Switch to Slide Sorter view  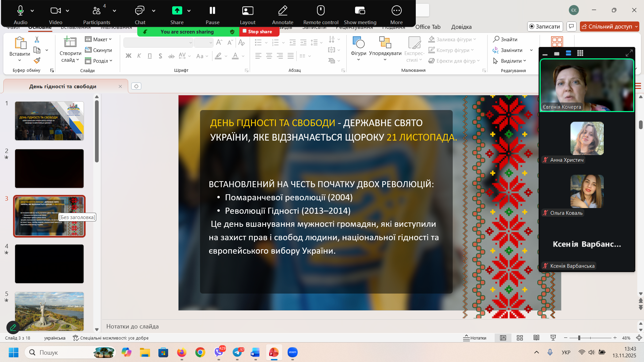point(519,338)
